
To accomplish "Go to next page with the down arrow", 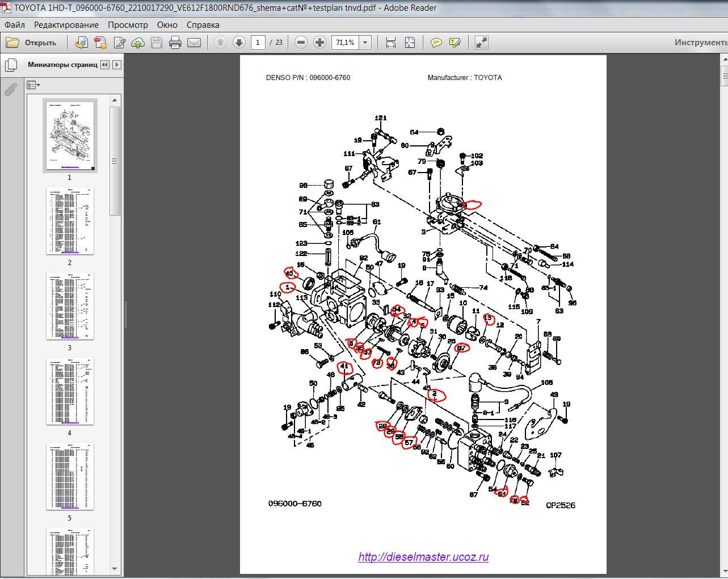I will 239,43.
